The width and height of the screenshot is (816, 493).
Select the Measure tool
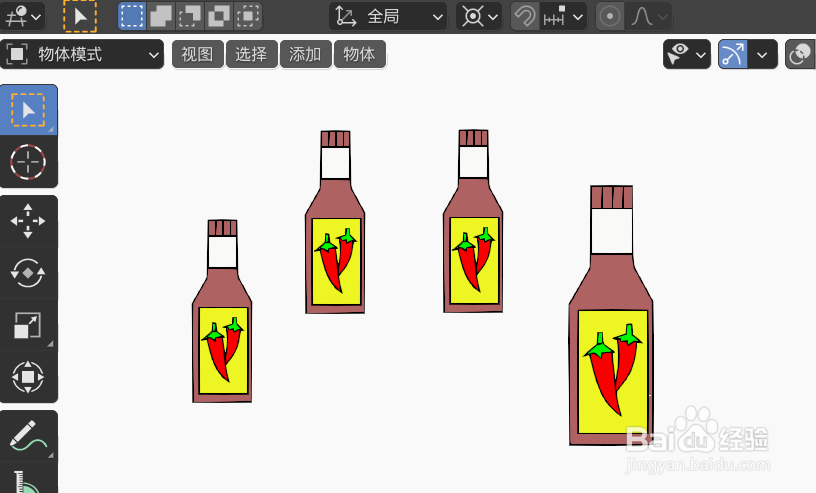pyautogui.click(x=29, y=479)
